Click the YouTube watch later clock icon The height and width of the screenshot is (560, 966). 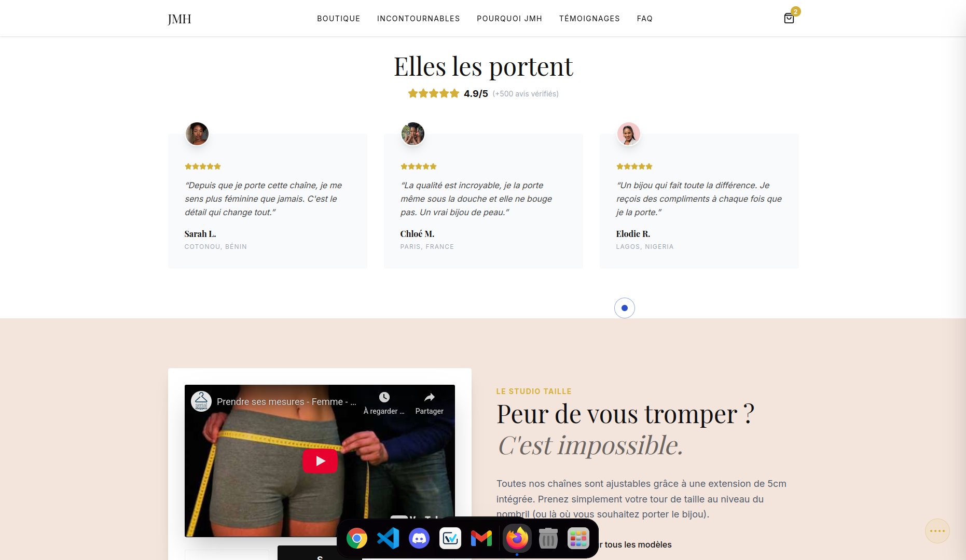click(x=384, y=397)
